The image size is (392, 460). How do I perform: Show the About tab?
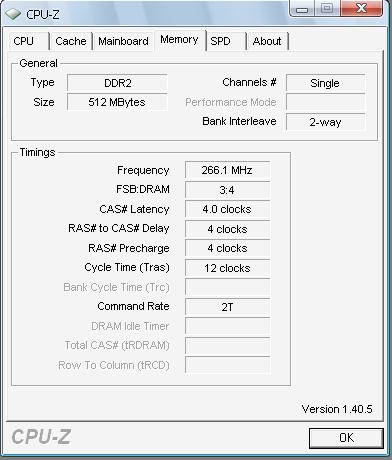[267, 41]
